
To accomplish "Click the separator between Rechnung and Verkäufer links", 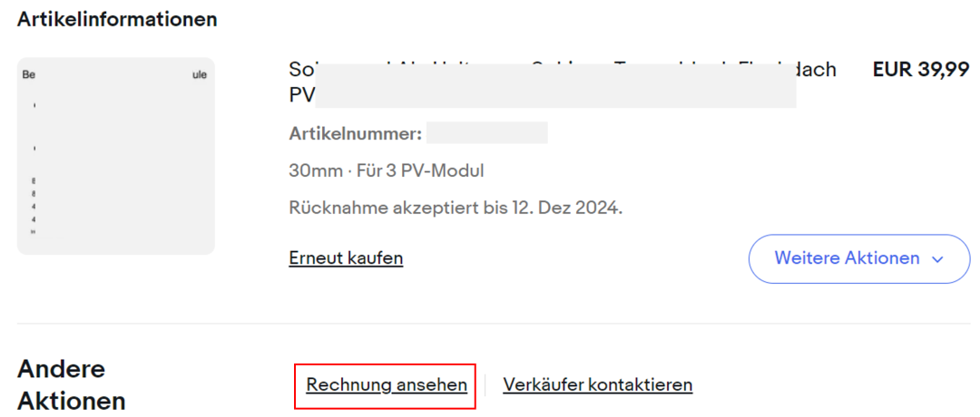I will point(485,385).
